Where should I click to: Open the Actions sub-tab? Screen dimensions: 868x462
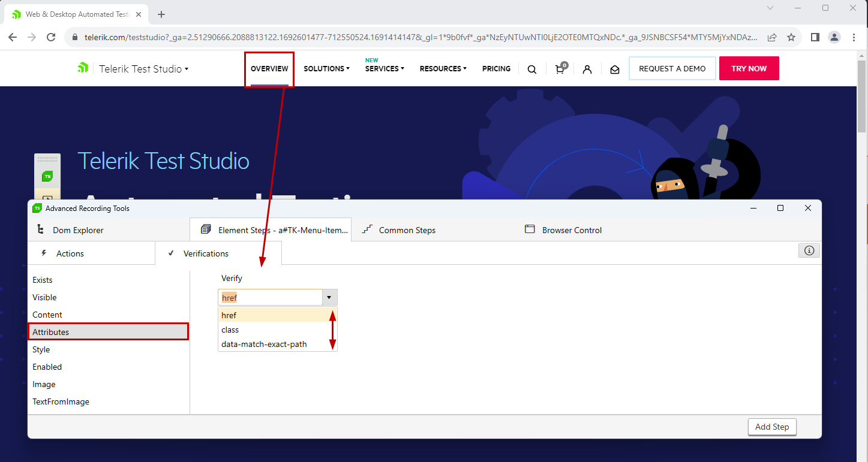click(x=91, y=253)
